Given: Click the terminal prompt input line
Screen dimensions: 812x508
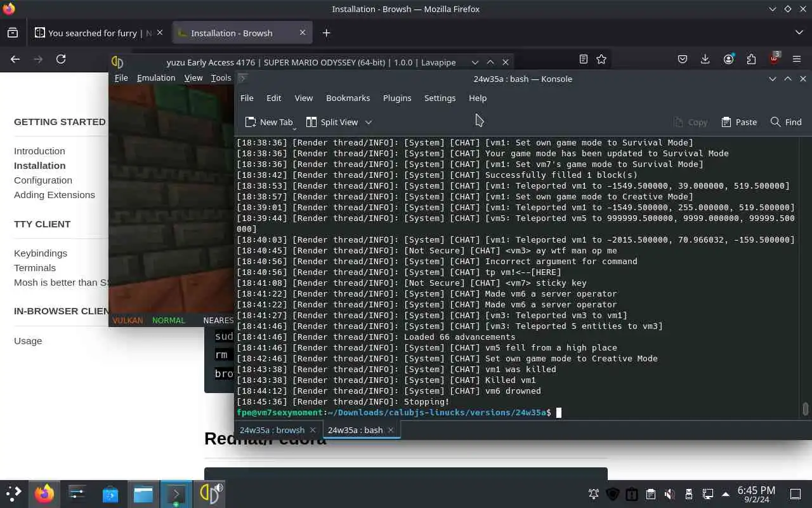Looking at the screenshot, I should click(517, 413).
